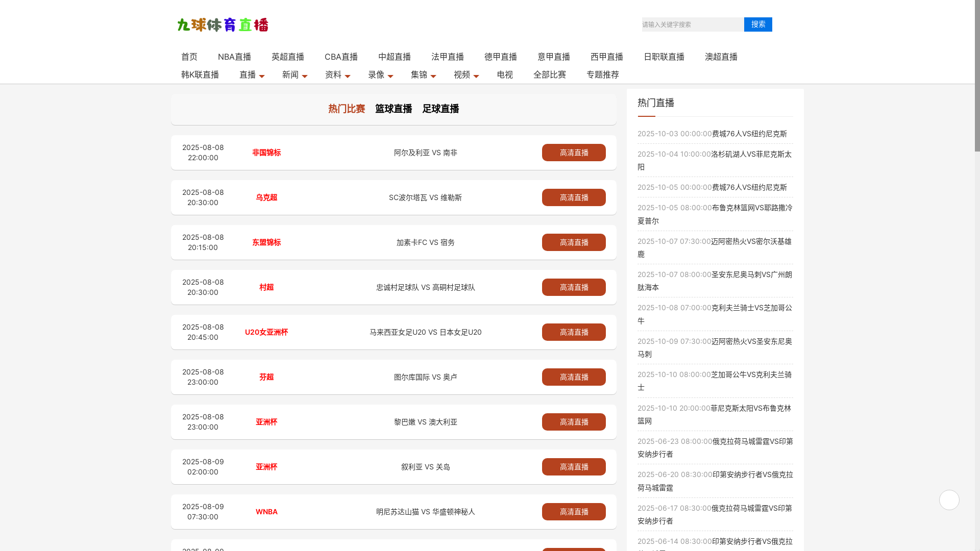Open the 意甲直播 menu item
This screenshot has width=980, height=551.
click(x=554, y=57)
